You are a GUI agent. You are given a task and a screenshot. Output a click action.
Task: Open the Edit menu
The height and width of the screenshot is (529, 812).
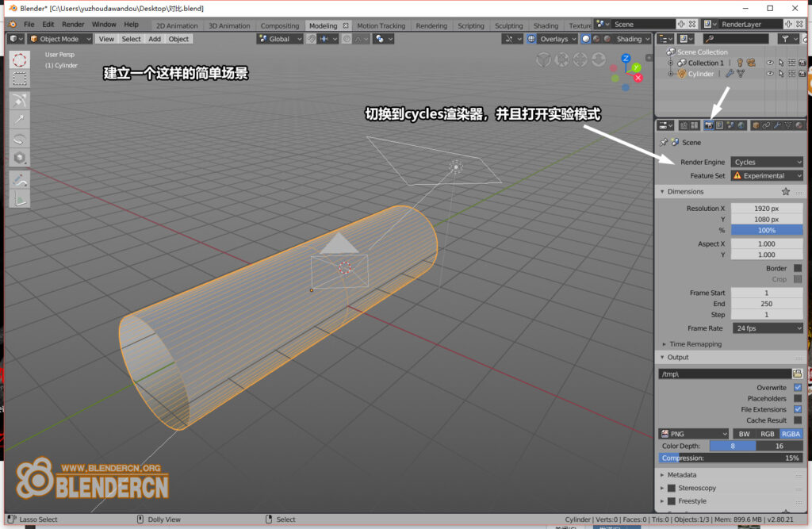(48, 25)
